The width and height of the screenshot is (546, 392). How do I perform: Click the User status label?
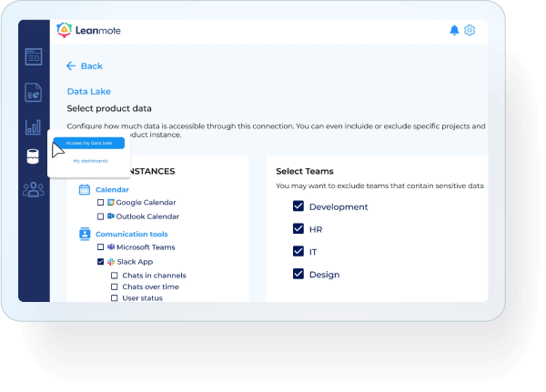coord(143,298)
